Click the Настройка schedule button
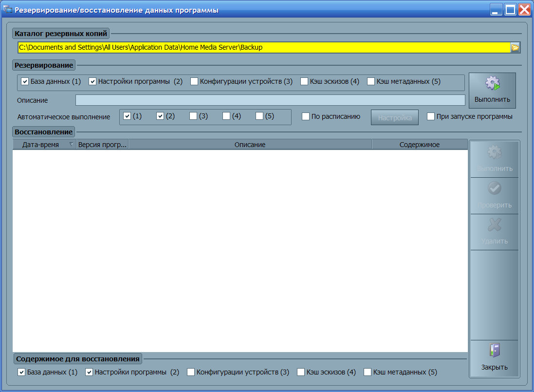Image resolution: width=534 pixels, height=392 pixels. pos(395,117)
